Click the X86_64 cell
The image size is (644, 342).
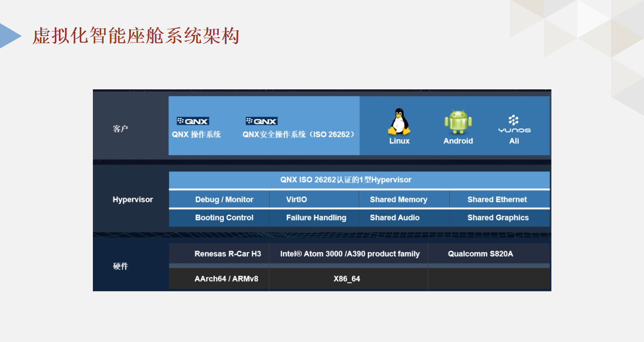coord(349,279)
